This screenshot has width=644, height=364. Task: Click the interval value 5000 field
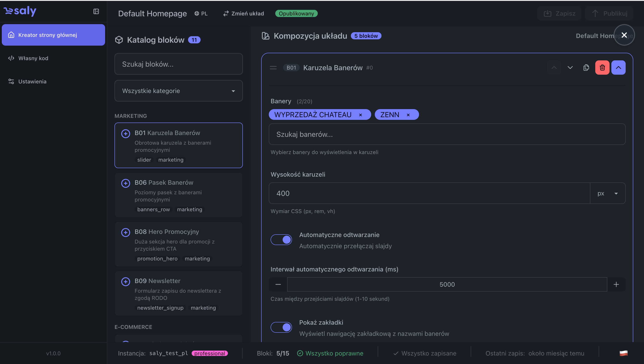pos(447,284)
